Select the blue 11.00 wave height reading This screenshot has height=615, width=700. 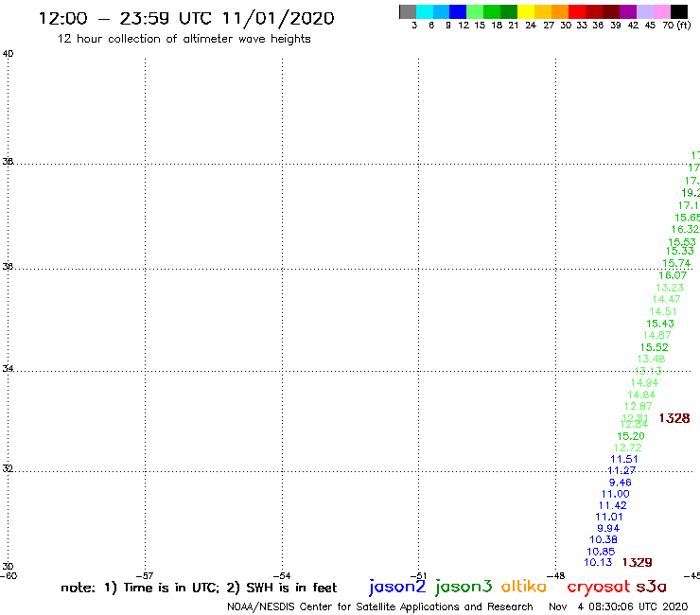615,494
